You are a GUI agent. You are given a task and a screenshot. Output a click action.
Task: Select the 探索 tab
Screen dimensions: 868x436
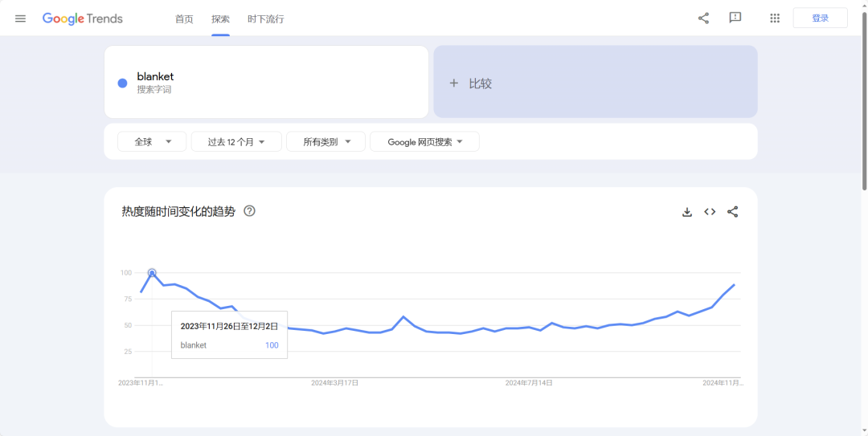(220, 19)
